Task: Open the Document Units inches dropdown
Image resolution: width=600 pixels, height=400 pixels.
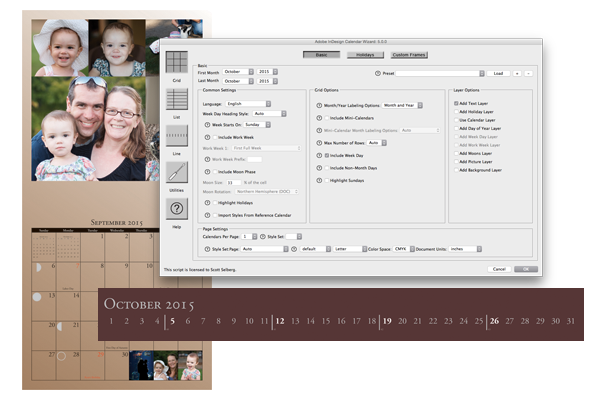Action: (465, 249)
